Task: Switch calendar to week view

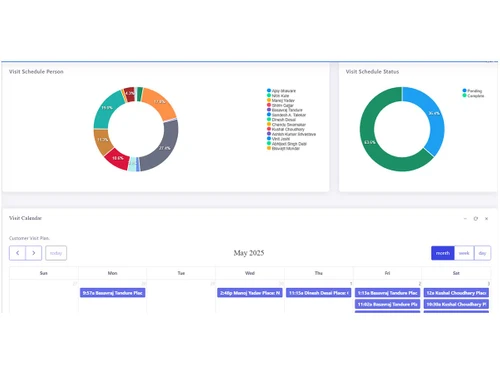Action: click(x=464, y=253)
